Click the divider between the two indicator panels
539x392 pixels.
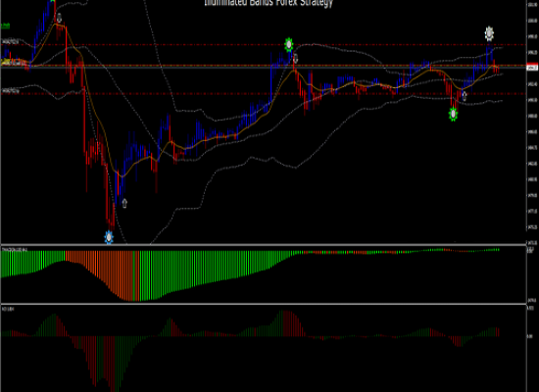click(264, 303)
